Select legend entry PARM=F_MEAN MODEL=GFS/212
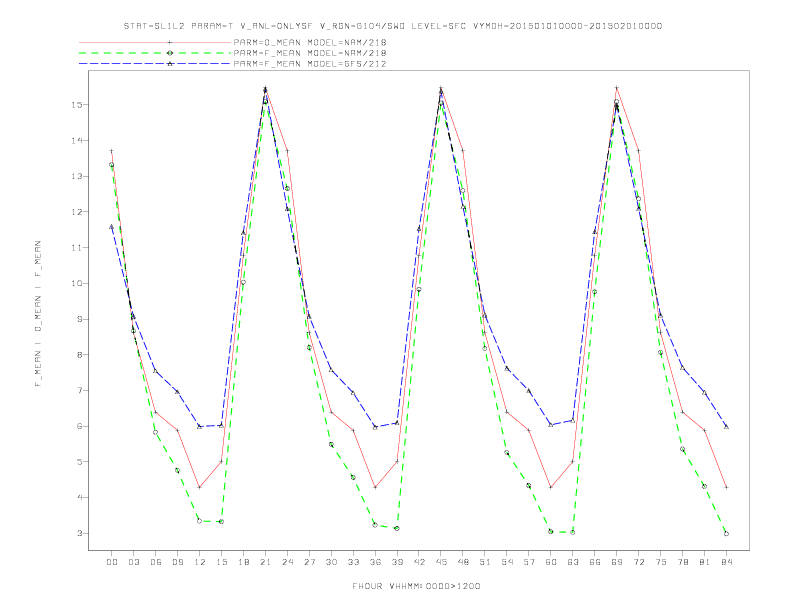 coord(310,64)
